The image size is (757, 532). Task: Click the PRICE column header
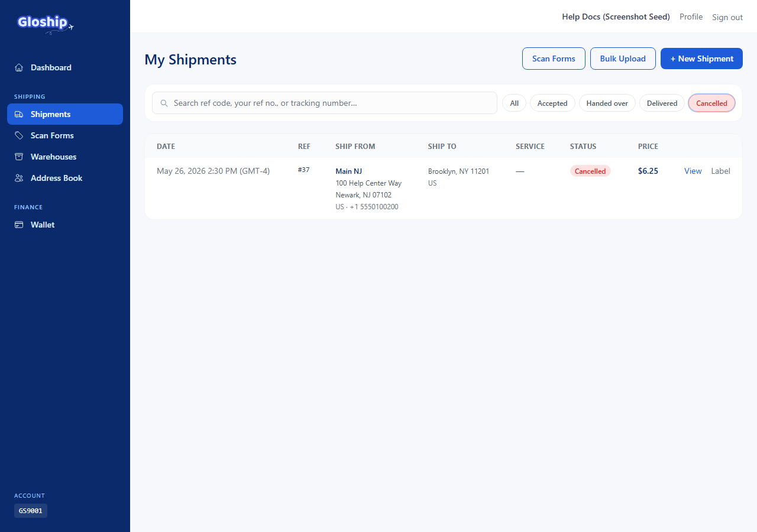[648, 146]
